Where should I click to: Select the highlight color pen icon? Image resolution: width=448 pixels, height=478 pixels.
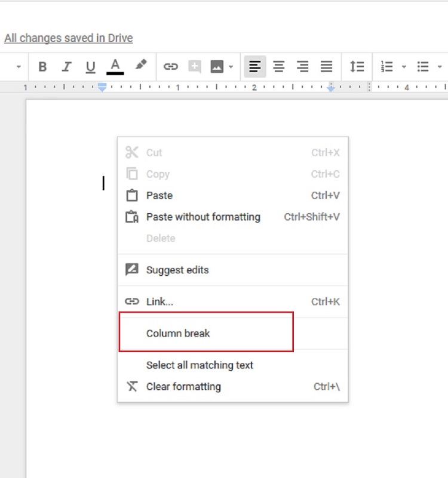point(141,66)
